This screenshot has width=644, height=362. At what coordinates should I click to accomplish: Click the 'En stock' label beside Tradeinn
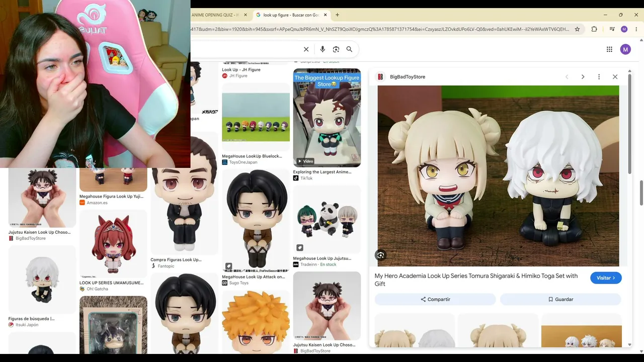[328, 264]
